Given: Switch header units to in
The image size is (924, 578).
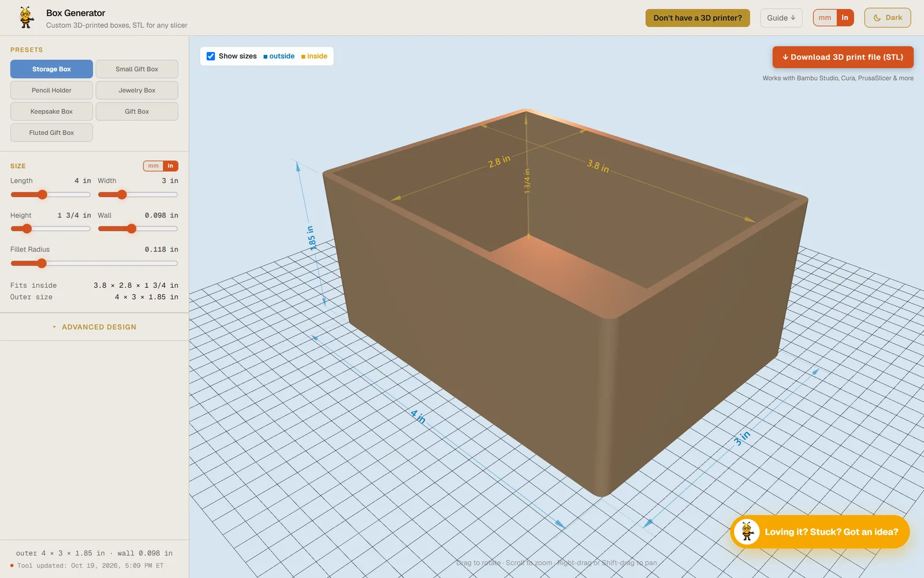Looking at the screenshot, I should click(x=845, y=18).
